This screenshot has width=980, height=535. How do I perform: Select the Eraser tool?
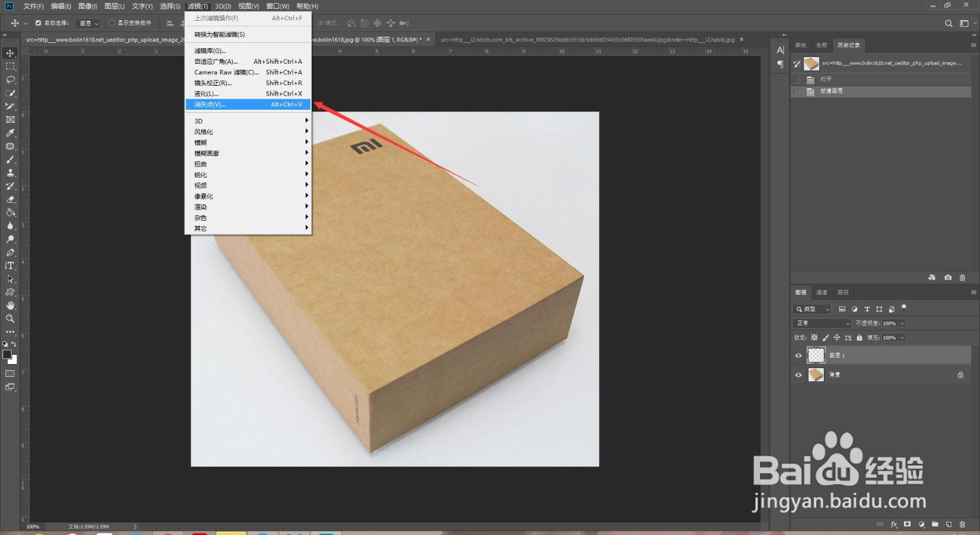(x=10, y=199)
